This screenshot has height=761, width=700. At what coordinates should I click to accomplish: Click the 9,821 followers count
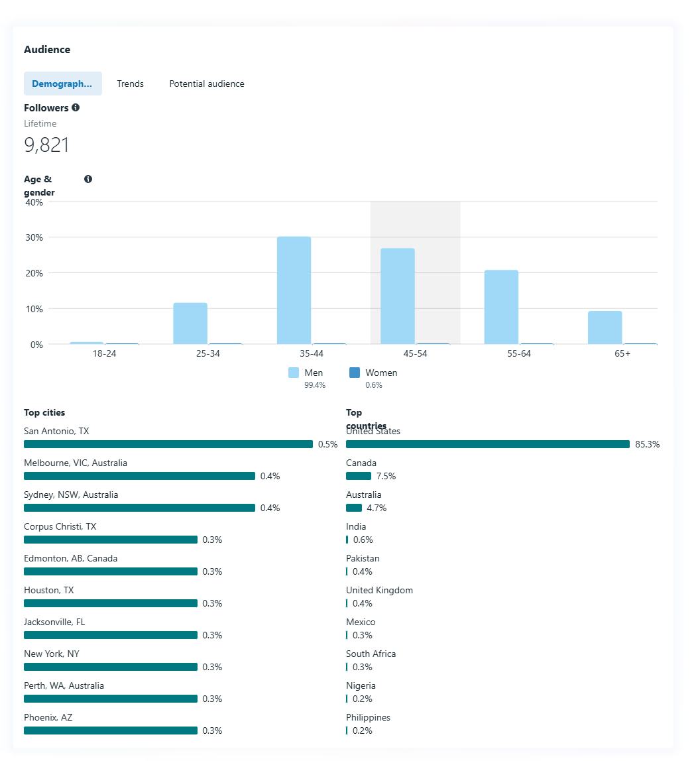46,145
